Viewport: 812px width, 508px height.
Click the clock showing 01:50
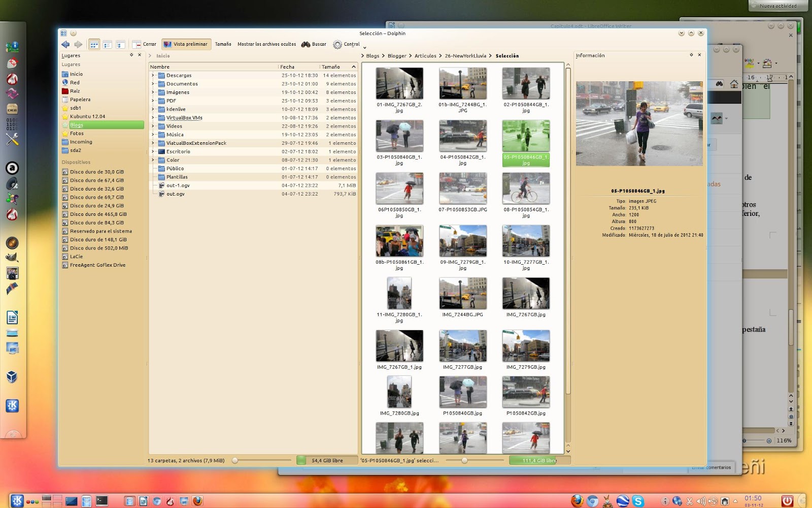click(x=754, y=498)
